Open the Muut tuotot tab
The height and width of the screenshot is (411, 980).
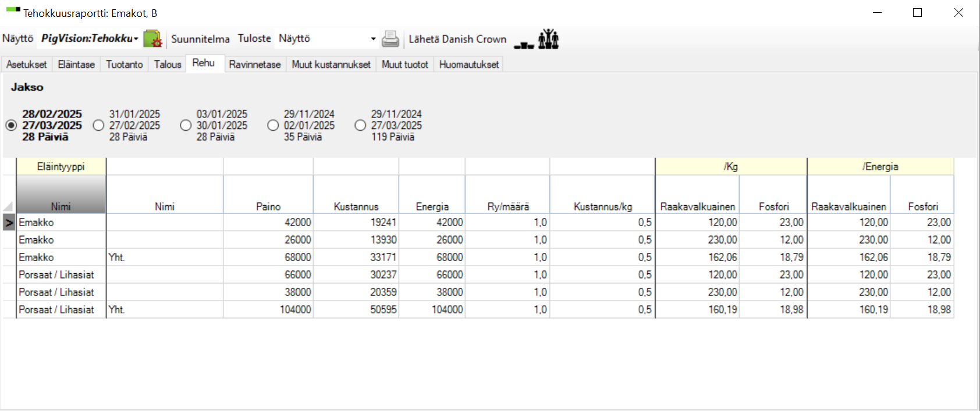[x=405, y=65]
